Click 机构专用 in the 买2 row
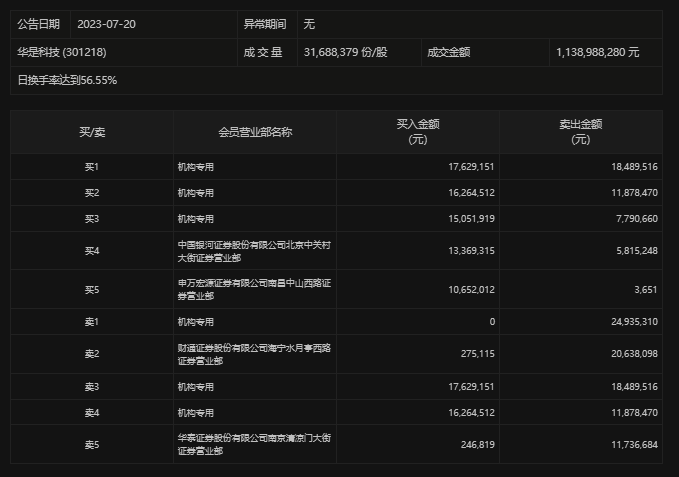This screenshot has height=477, width=679. tap(196, 193)
